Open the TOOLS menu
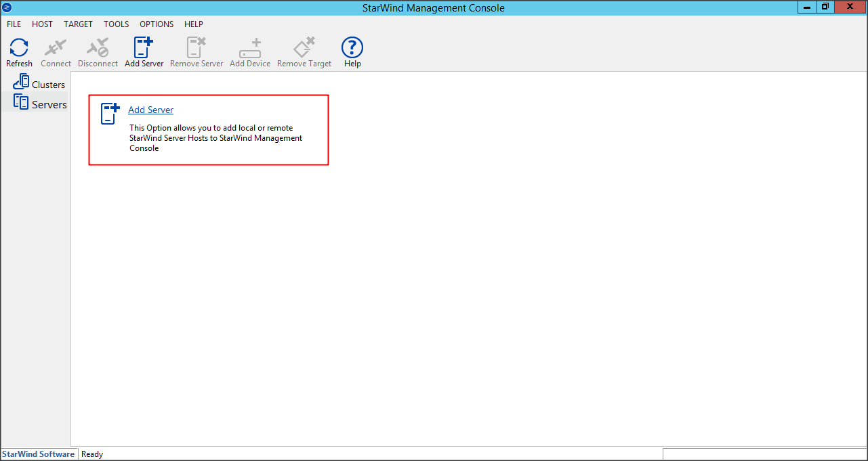The width and height of the screenshot is (868, 461). click(x=116, y=24)
